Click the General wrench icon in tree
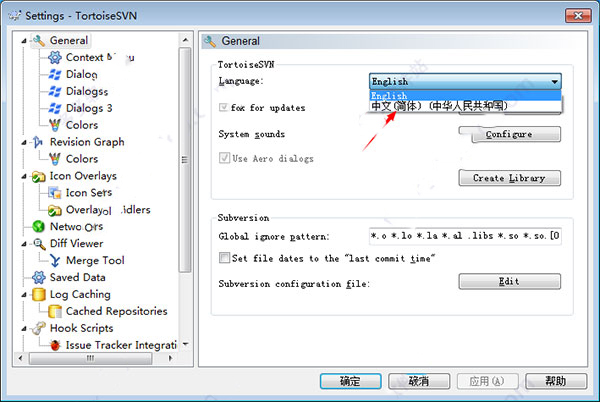600x402 pixels. pyautogui.click(x=39, y=41)
